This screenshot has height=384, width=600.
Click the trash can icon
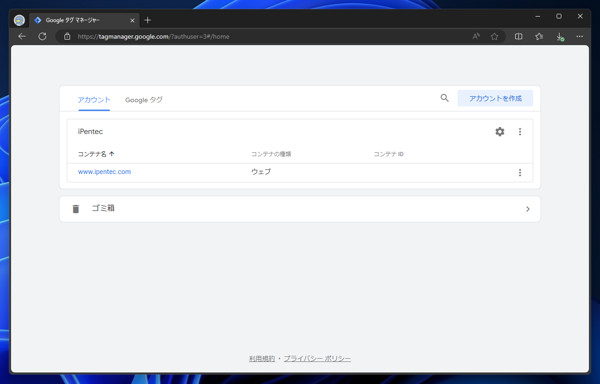pos(76,209)
